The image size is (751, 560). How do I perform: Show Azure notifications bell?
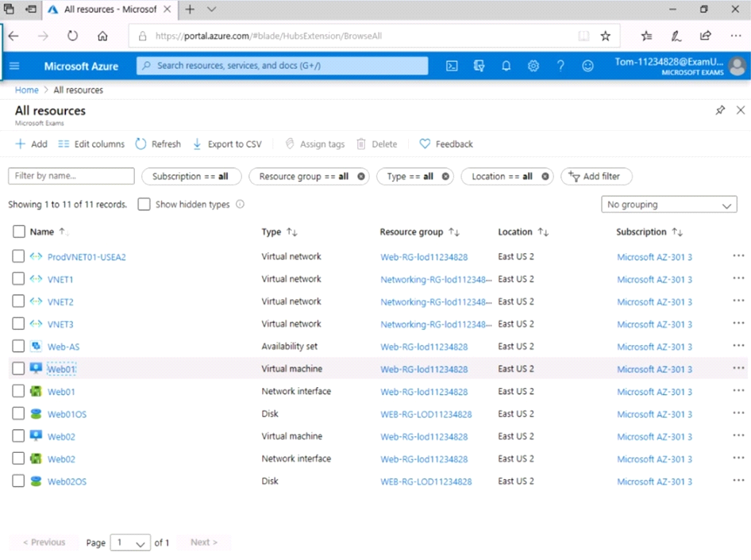(506, 66)
